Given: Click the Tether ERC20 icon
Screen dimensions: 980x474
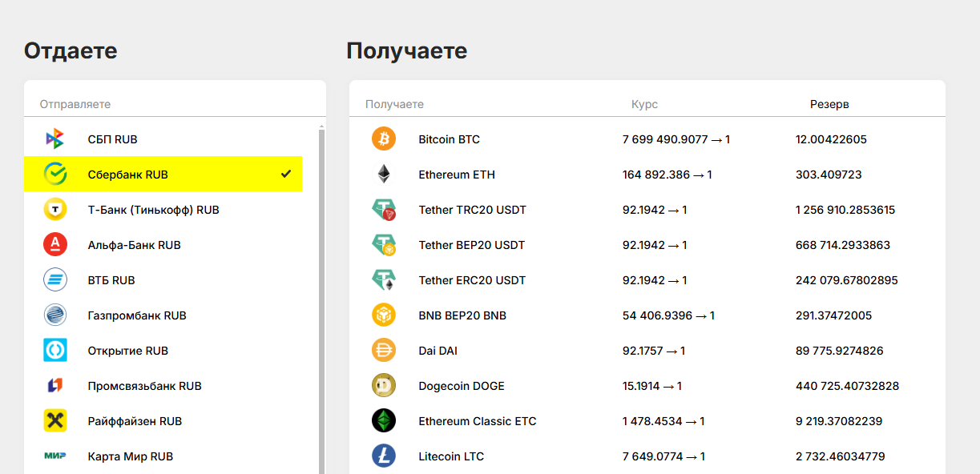Looking at the screenshot, I should pyautogui.click(x=384, y=280).
